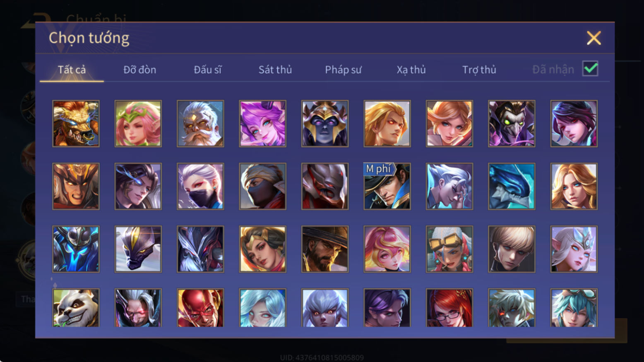Switch to the Xạ thủ tab

[x=411, y=70]
